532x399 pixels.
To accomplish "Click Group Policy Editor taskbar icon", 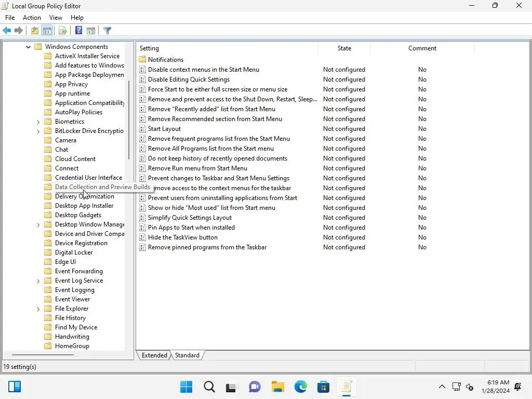I will (x=347, y=387).
